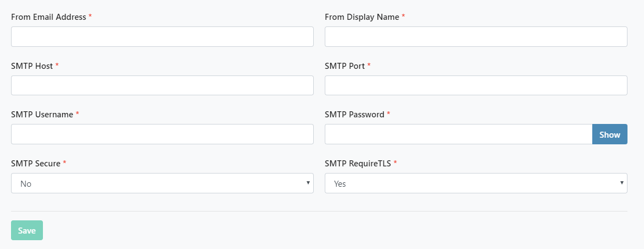Click the "SMTP Host" label text
Image resolution: width=644 pixels, height=249 pixels.
point(32,66)
